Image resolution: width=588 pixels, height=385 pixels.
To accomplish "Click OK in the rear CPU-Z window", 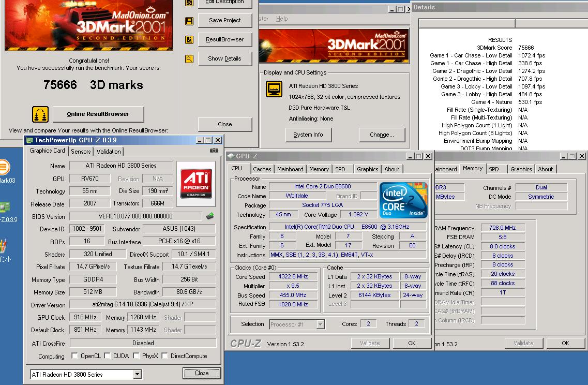I will tap(565, 343).
